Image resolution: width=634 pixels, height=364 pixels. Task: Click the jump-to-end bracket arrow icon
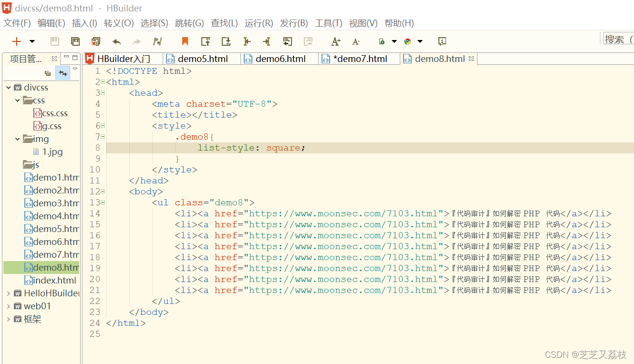tap(267, 41)
